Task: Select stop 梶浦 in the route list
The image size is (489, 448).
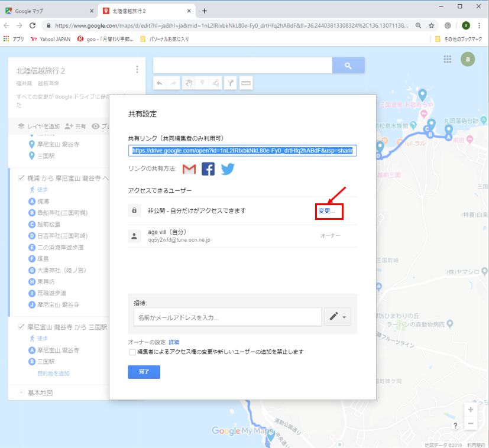Action: [x=43, y=201]
